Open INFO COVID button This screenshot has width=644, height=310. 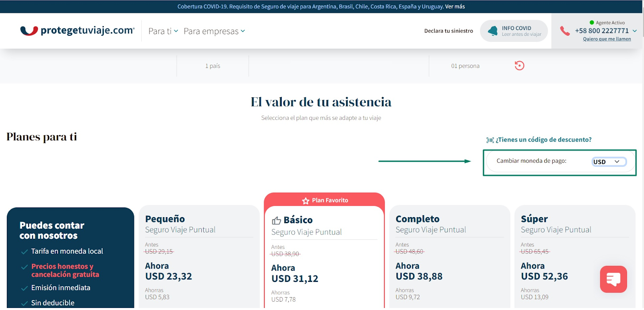click(x=514, y=31)
